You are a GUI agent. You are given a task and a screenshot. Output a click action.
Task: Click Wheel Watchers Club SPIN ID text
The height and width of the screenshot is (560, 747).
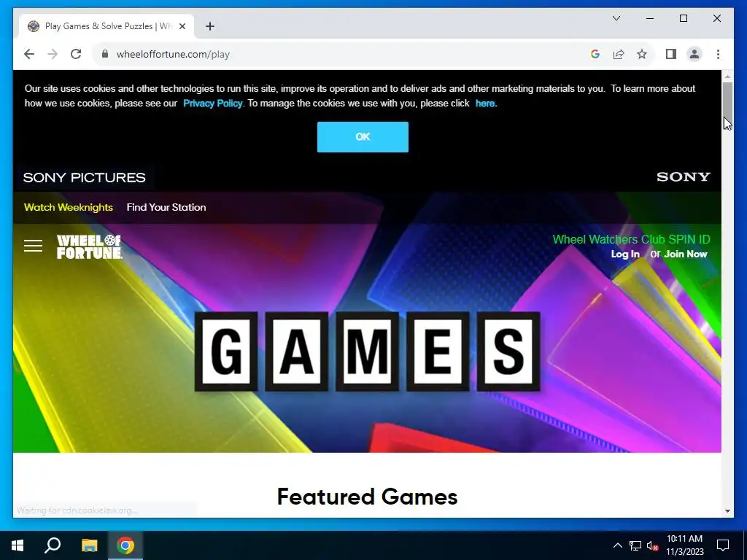tap(631, 239)
